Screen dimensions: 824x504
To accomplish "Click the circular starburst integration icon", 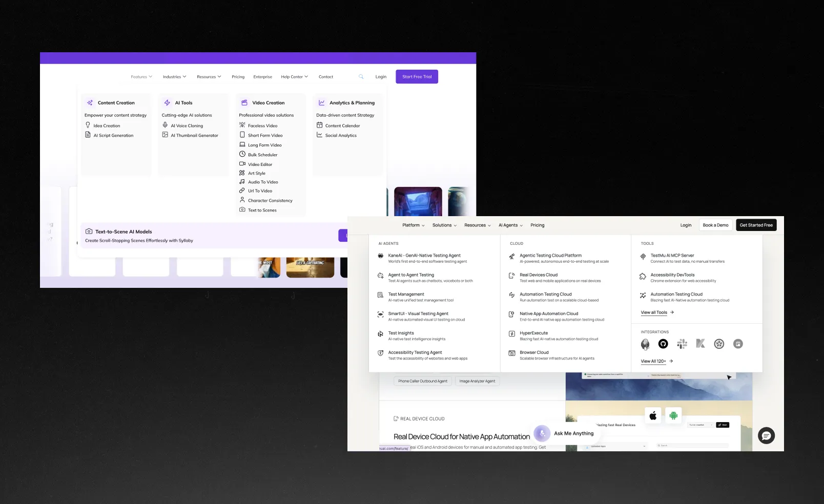I will coord(719,344).
